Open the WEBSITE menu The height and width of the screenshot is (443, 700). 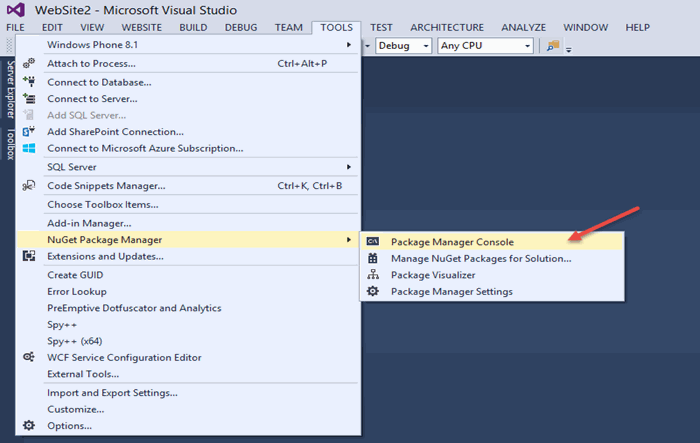pos(142,28)
